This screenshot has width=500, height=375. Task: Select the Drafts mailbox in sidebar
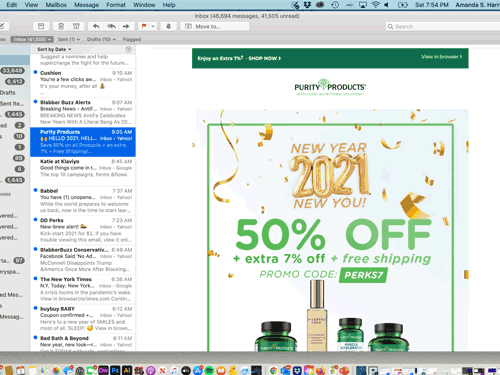click(8, 92)
